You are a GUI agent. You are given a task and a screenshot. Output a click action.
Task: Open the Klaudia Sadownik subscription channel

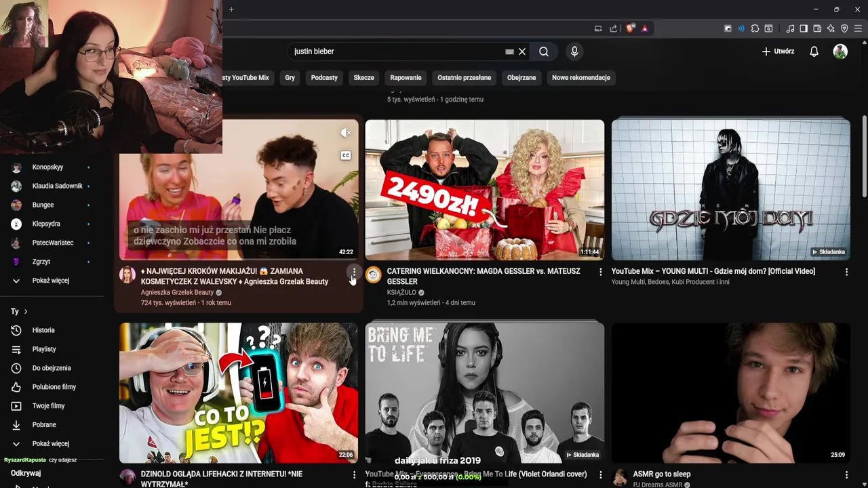tap(57, 186)
